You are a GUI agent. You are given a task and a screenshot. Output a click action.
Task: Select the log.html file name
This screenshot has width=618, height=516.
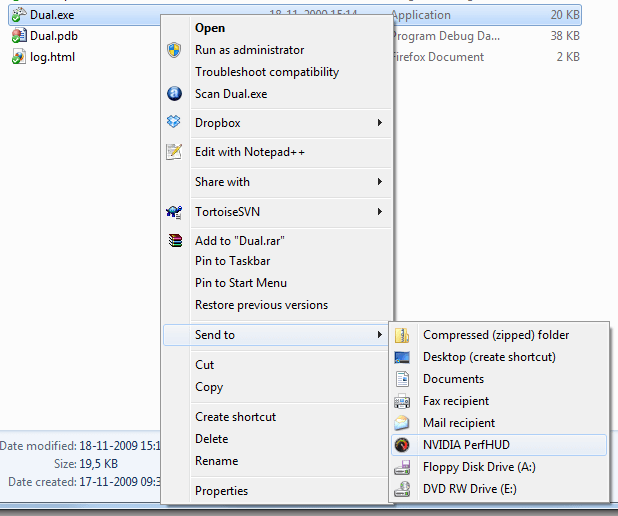[52, 57]
